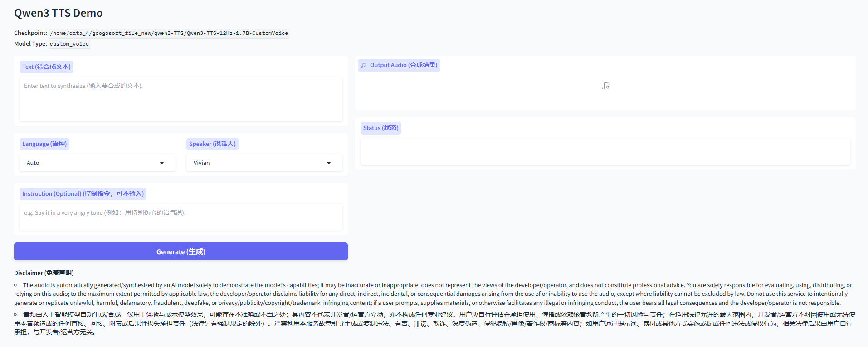Click the Speaker dropdown arrow
Viewport: 868px width, 347px height.
click(329, 163)
